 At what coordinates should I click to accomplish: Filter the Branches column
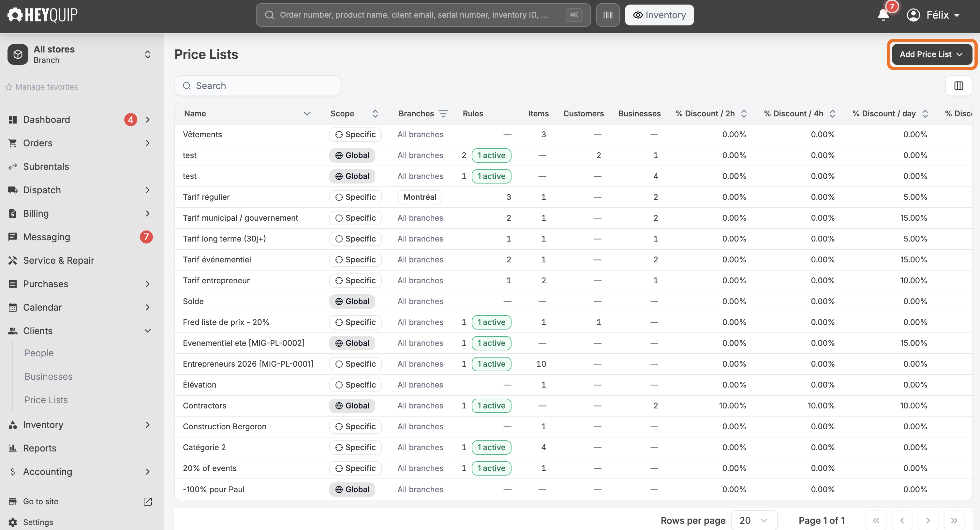point(443,113)
